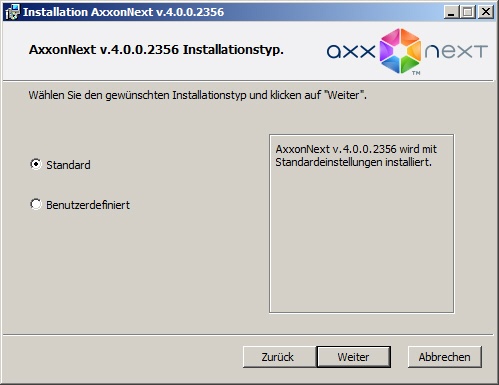499x385 pixels.
Task: Click the 'next' part of the logo
Action: tap(456, 52)
